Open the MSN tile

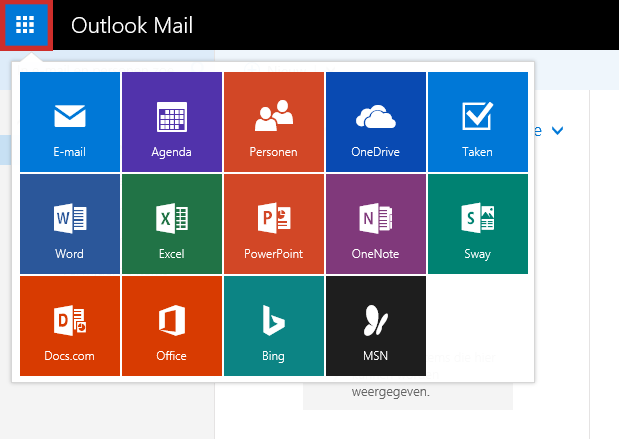pos(376,326)
